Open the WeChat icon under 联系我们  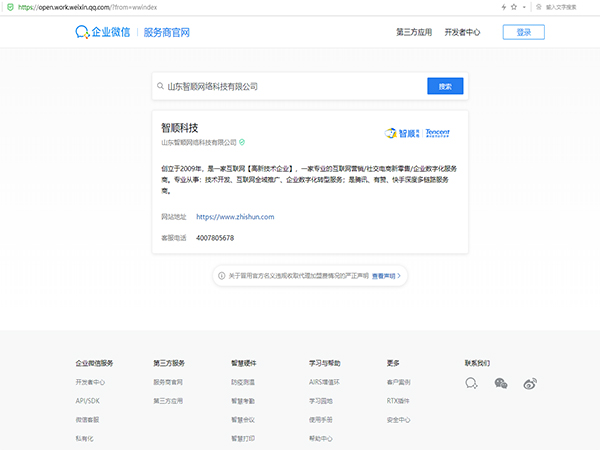click(x=501, y=383)
